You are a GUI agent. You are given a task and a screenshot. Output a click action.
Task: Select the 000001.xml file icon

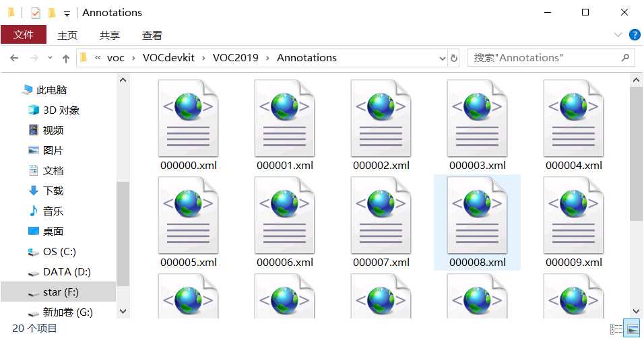[285, 119]
